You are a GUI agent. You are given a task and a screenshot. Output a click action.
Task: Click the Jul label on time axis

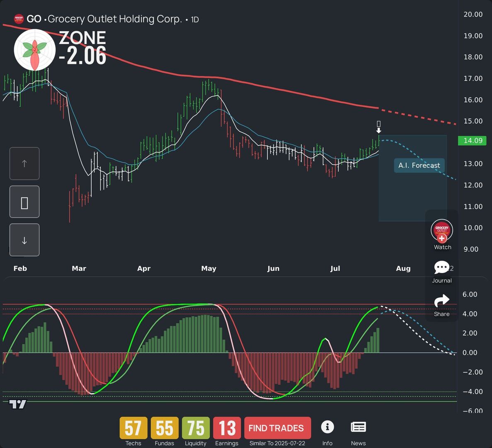click(x=335, y=268)
